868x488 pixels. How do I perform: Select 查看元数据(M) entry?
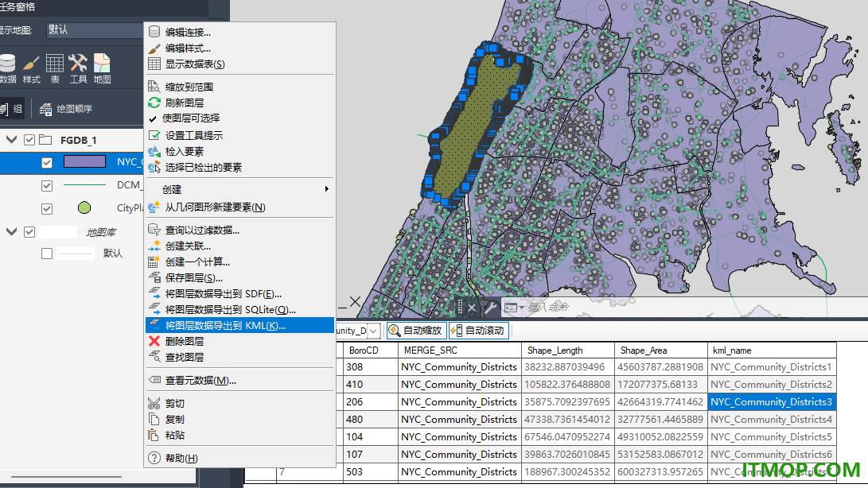coord(239,381)
